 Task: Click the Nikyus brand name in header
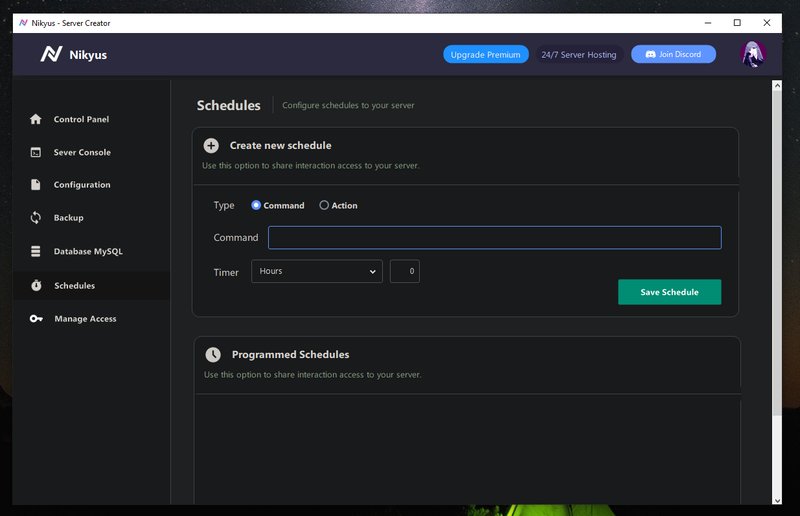click(88, 55)
